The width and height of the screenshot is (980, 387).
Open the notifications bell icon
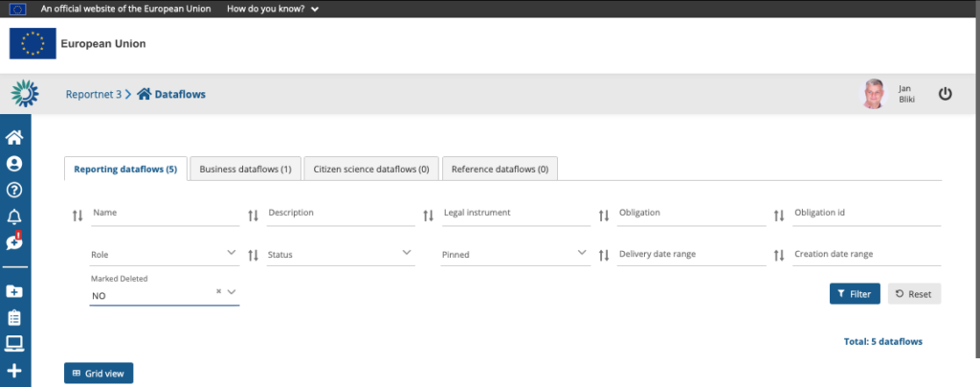click(14, 216)
